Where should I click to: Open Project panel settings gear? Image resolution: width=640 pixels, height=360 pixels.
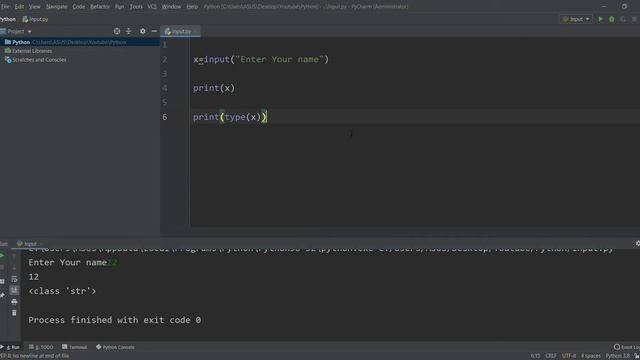click(x=142, y=31)
